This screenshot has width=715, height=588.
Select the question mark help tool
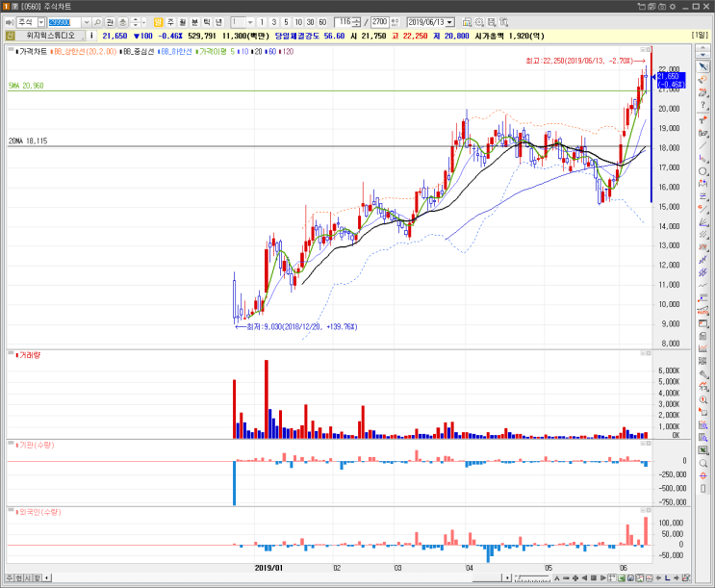pos(702,105)
